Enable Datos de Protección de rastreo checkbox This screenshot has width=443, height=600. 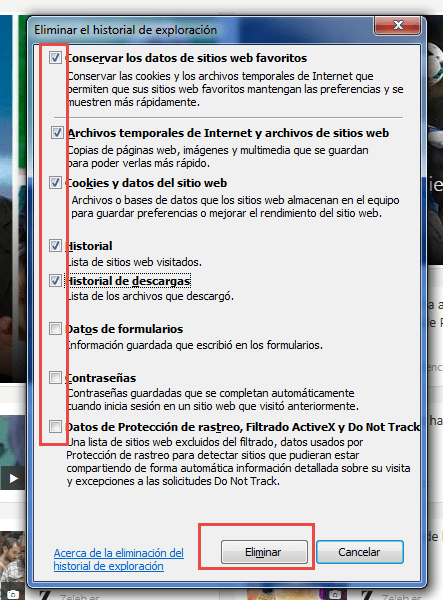point(55,426)
